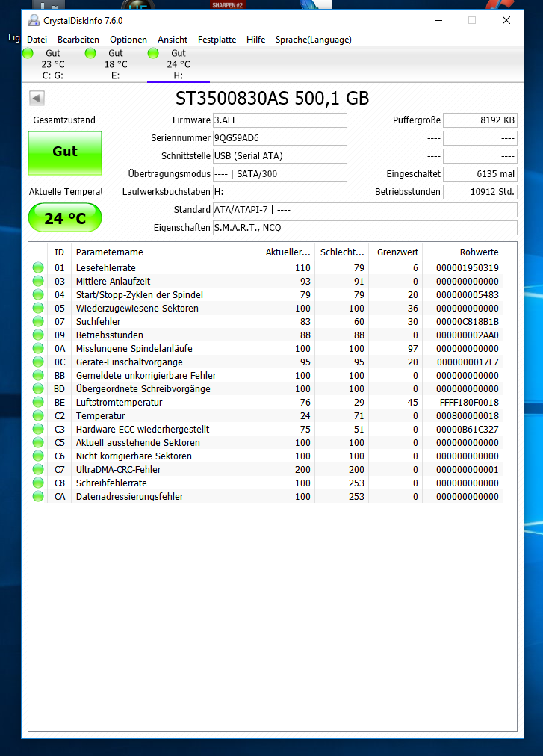
Task: Click status dot for Wiederzugewiesene Sektoren row
Action: (38, 308)
